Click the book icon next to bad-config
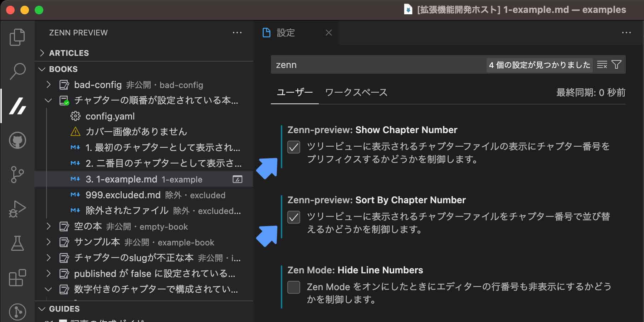Image resolution: width=644 pixels, height=322 pixels. click(x=64, y=85)
